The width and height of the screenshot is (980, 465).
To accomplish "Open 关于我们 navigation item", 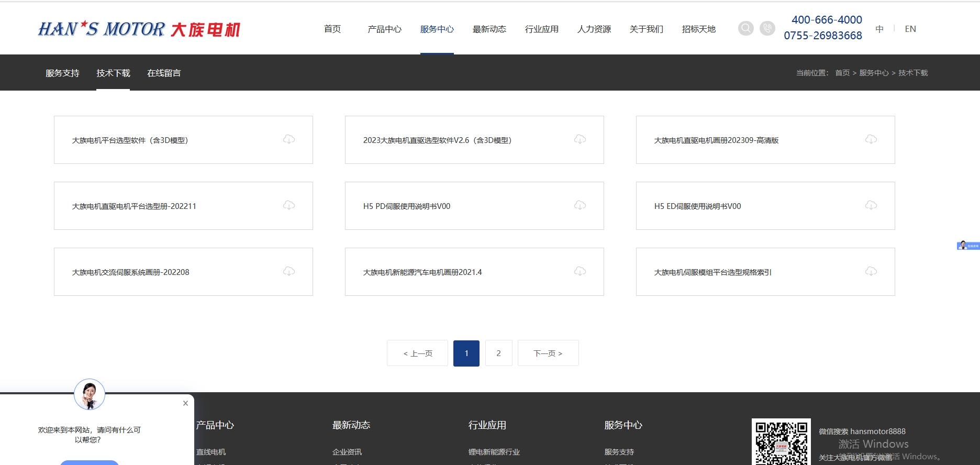I will coord(647,29).
